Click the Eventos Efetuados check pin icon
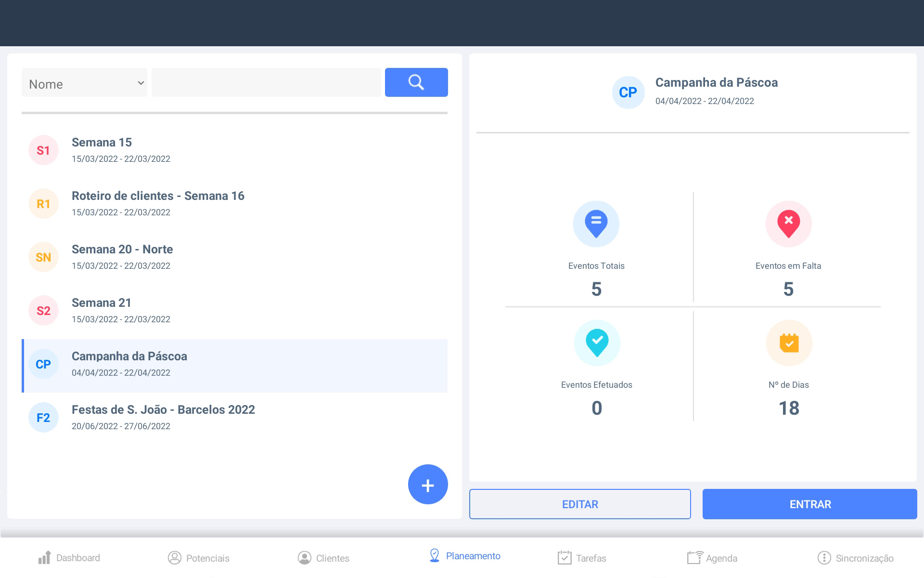Screen dimensions: 924x578 tap(597, 343)
